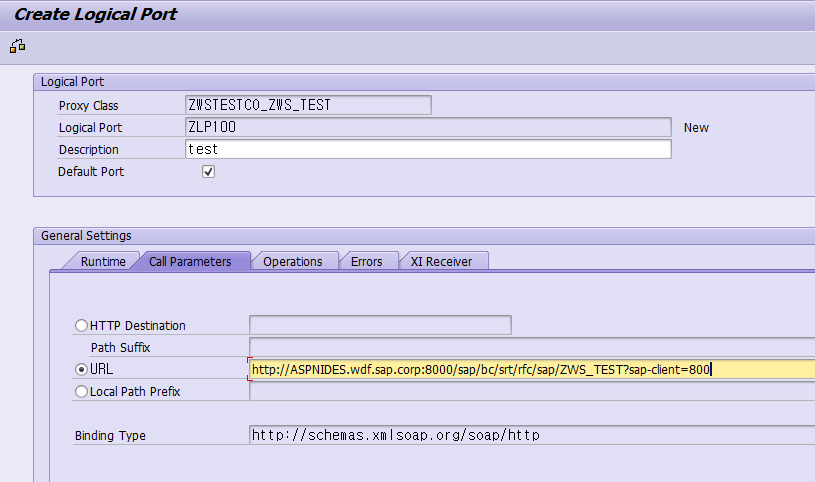Toggle the Default Port checkbox
Screen dimensions: 815x482
point(208,172)
